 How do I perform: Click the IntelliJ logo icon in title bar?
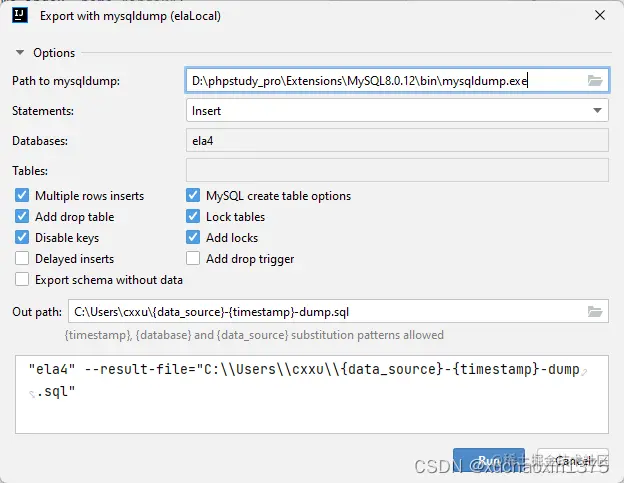[20, 15]
